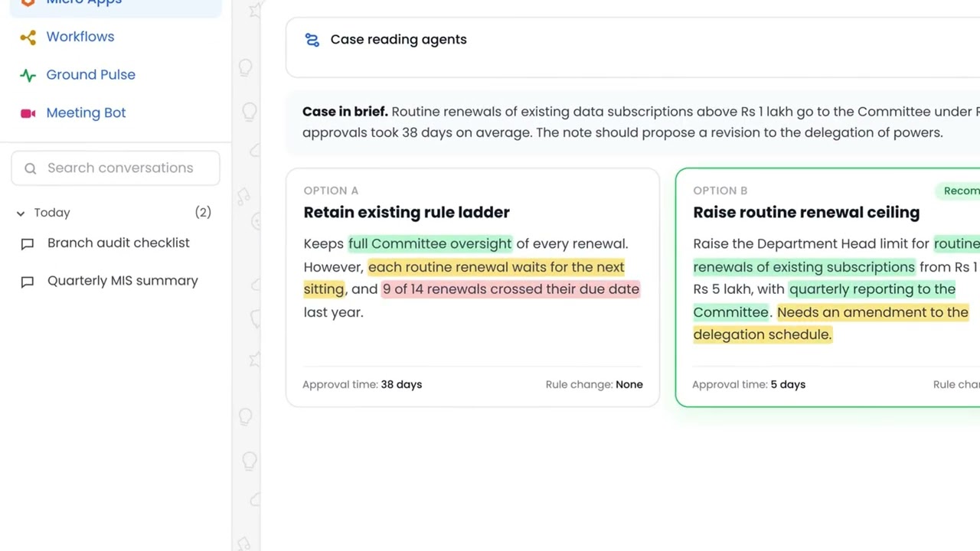980x551 pixels.
Task: Click 'Approval time: 38 days' in Option A
Action: pyautogui.click(x=362, y=385)
